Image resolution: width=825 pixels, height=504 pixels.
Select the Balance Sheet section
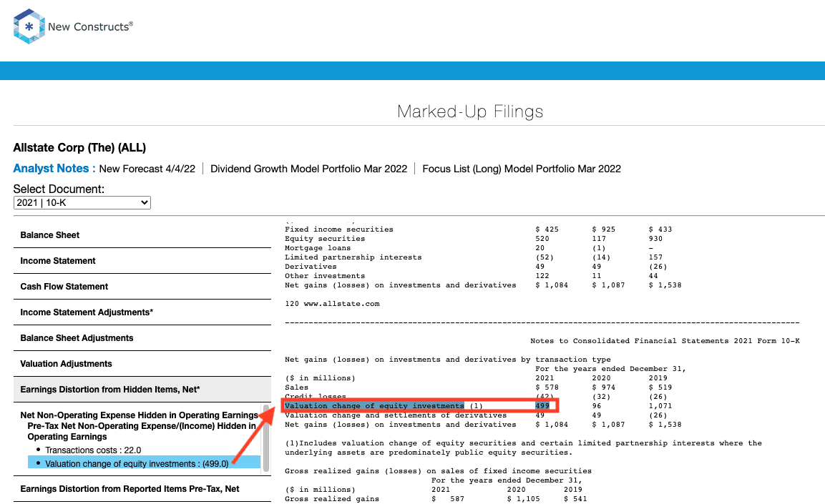click(142, 235)
